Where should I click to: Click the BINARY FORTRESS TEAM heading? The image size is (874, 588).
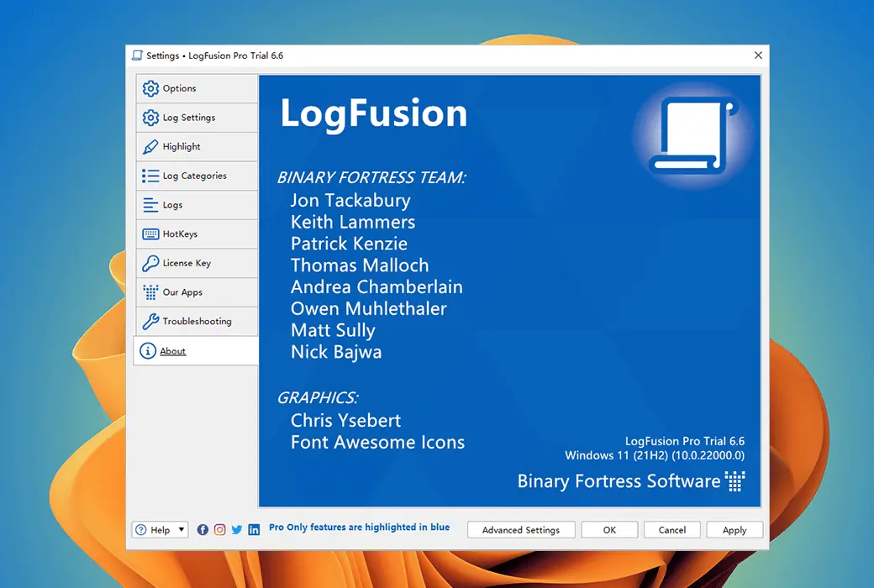pyautogui.click(x=371, y=177)
